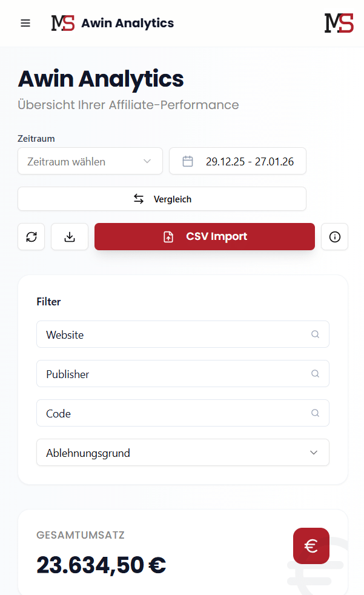Screen dimensions: 364x595
Task: Click the Gesamtumsatz value 23.634,50 €
Action: pyautogui.click(x=101, y=564)
